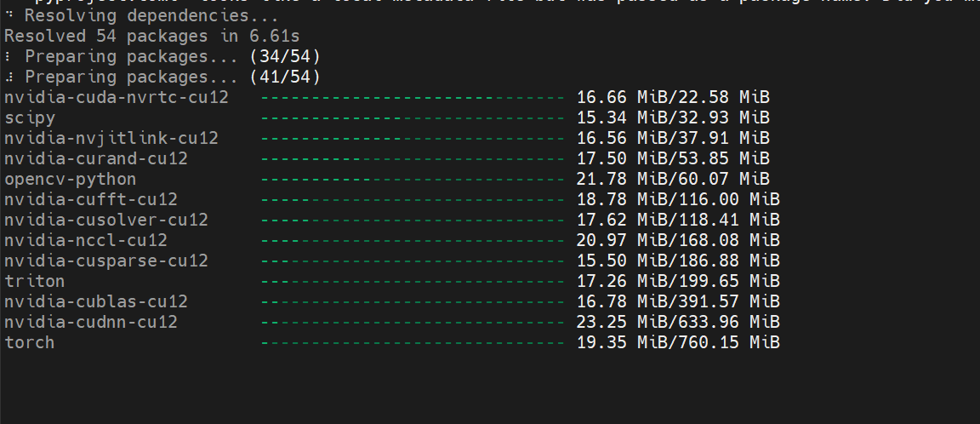Select the 'Resolved 54 packages in 6.61s' line

(152, 37)
